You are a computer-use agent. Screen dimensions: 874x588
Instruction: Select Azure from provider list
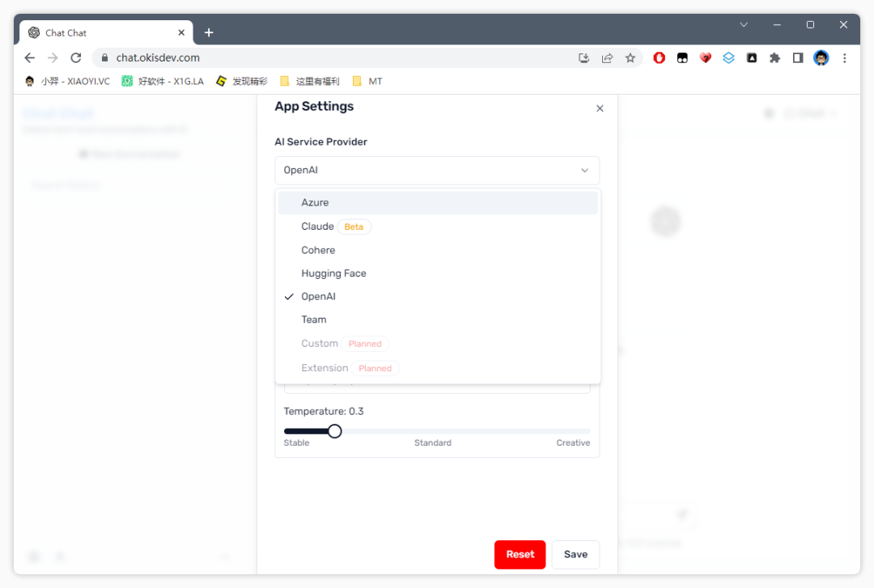[x=438, y=202]
